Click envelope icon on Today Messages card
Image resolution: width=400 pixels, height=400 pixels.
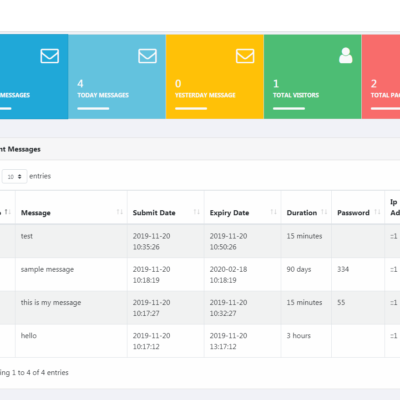click(147, 56)
